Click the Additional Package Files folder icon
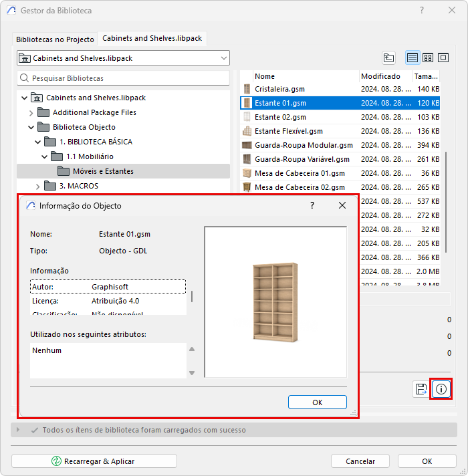The height and width of the screenshot is (476, 468). 43,112
